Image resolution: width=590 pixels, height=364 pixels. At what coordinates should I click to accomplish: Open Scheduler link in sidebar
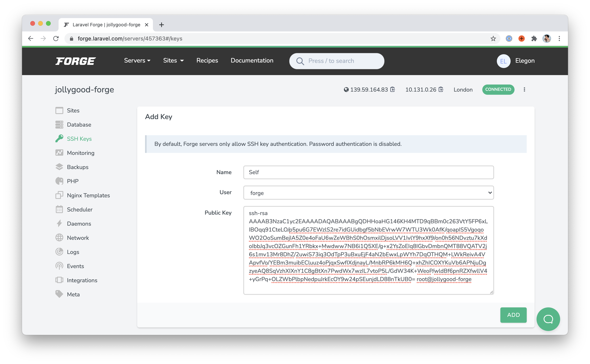(80, 210)
